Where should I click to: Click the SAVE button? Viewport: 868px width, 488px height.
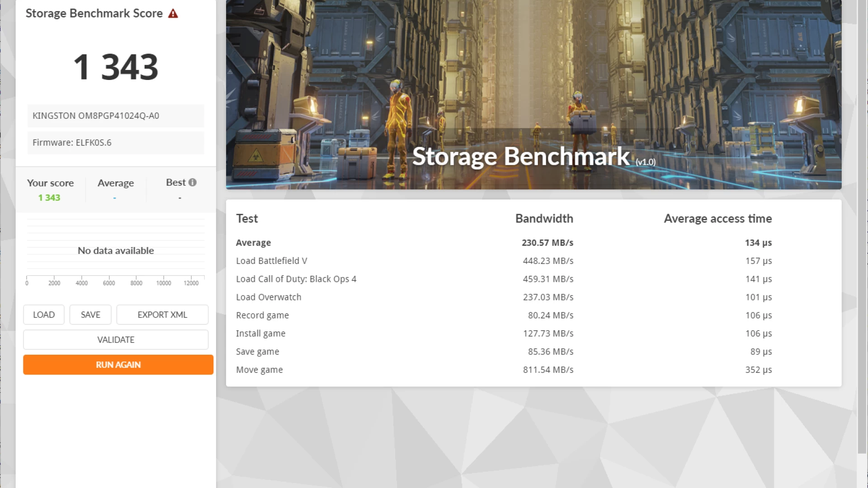90,314
